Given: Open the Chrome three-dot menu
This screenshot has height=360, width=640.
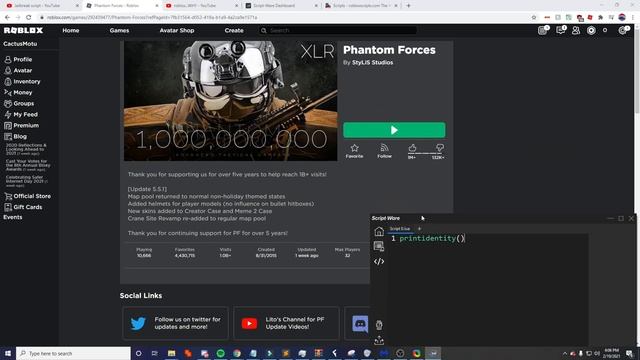Looking at the screenshot, I should tap(633, 18).
